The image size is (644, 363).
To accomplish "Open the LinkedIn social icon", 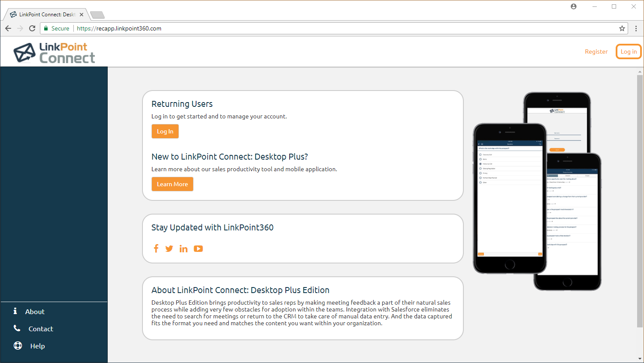I will point(184,248).
